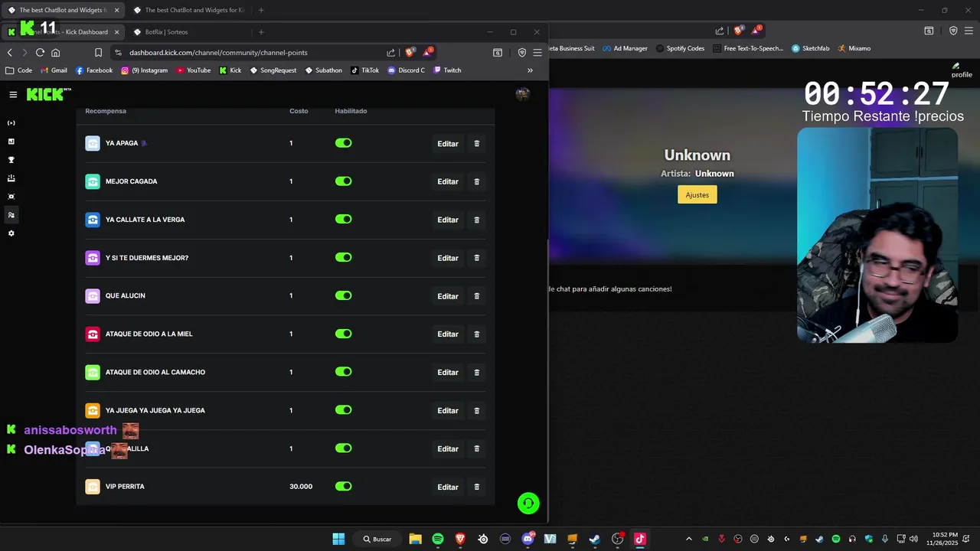Delete the ATAQUE DE ODIO A LA MIEL reward
980x551 pixels.
coord(477,334)
